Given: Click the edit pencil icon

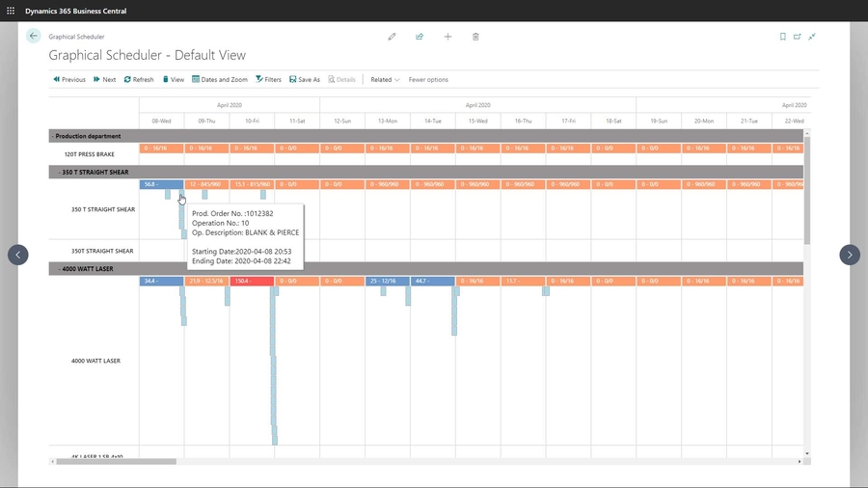Looking at the screenshot, I should tap(392, 37).
